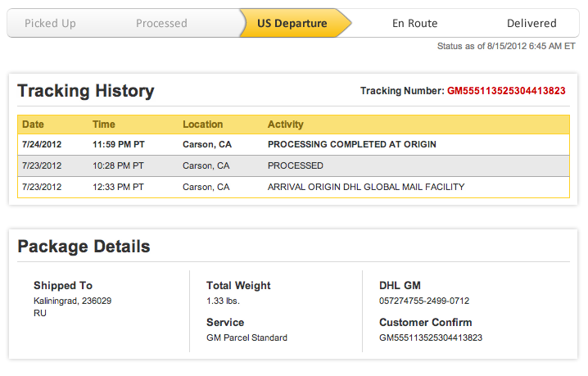Click the Delivered progress step

(531, 23)
